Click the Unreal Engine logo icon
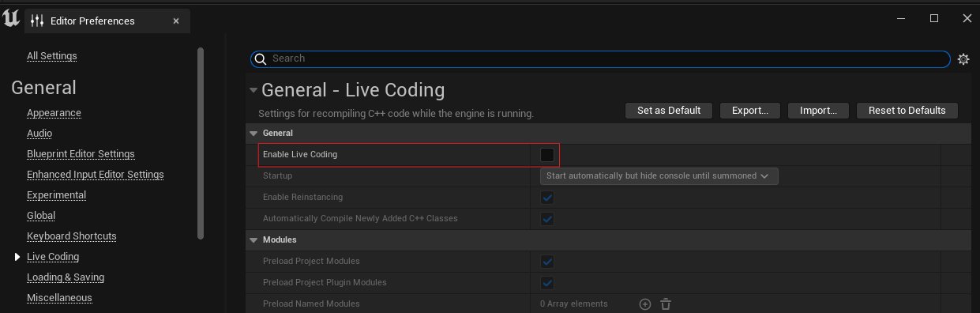The width and height of the screenshot is (980, 313). [x=11, y=19]
